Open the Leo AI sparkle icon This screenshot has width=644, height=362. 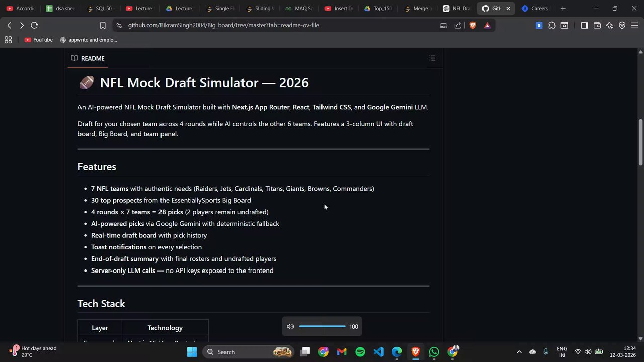click(x=610, y=25)
